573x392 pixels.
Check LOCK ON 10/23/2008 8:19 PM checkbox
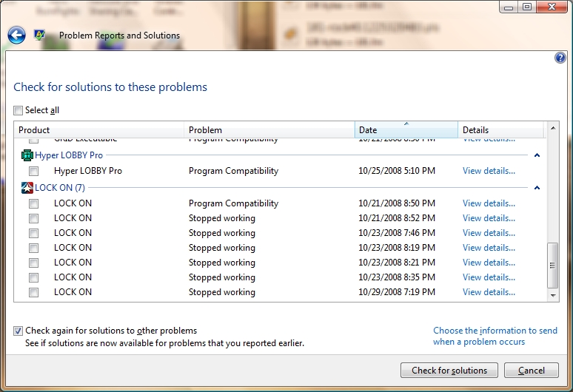click(x=33, y=248)
